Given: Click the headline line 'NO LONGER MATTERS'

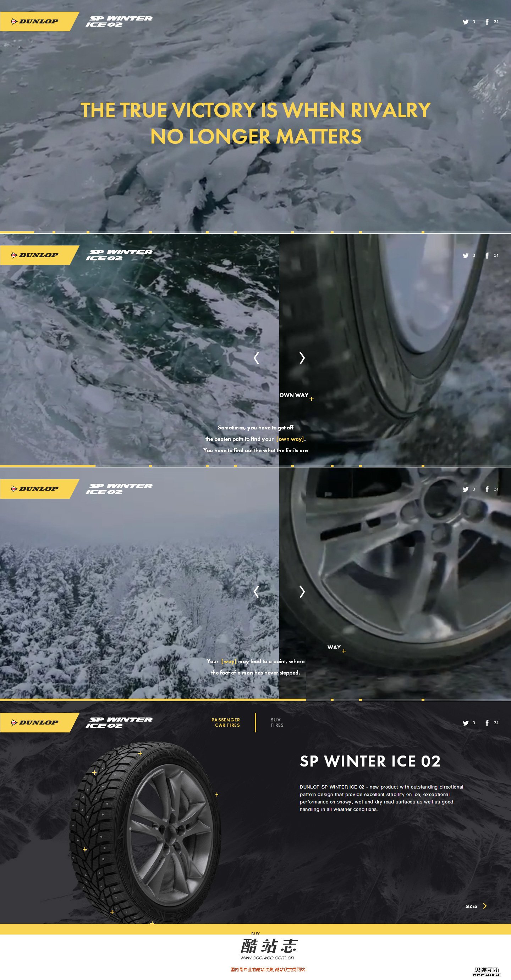Looking at the screenshot, I should pyautogui.click(x=256, y=137).
